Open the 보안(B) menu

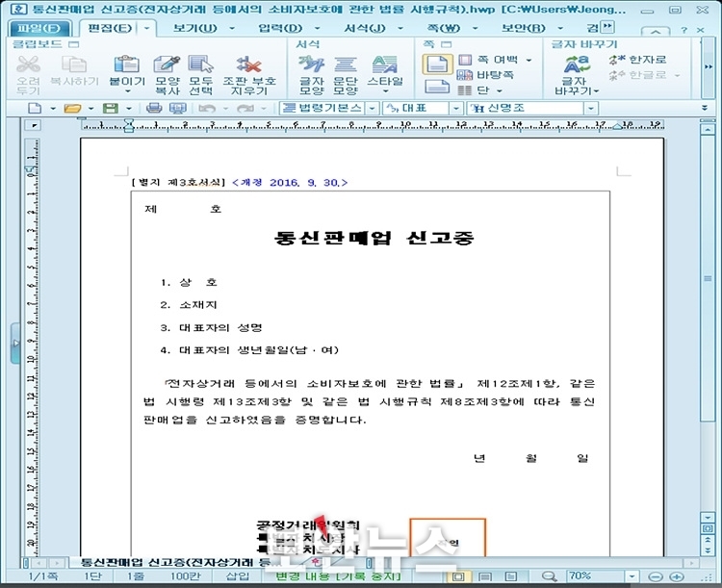(x=523, y=29)
